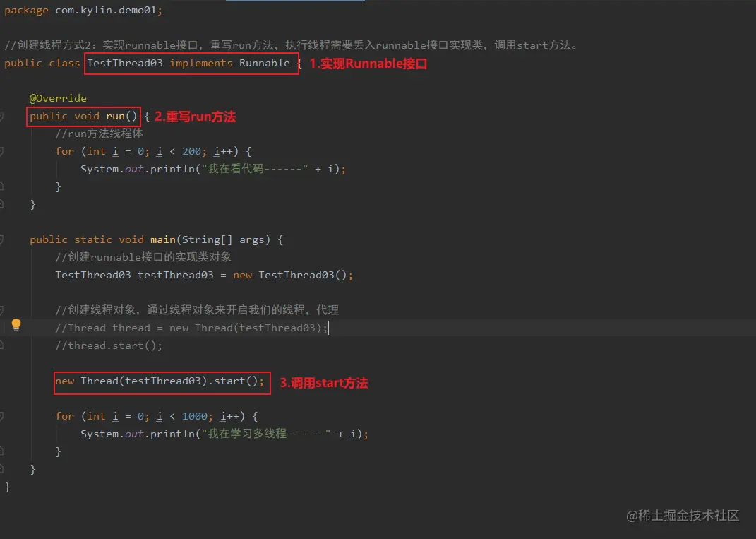Click the number '1000' in the second for loop

pyautogui.click(x=194, y=416)
